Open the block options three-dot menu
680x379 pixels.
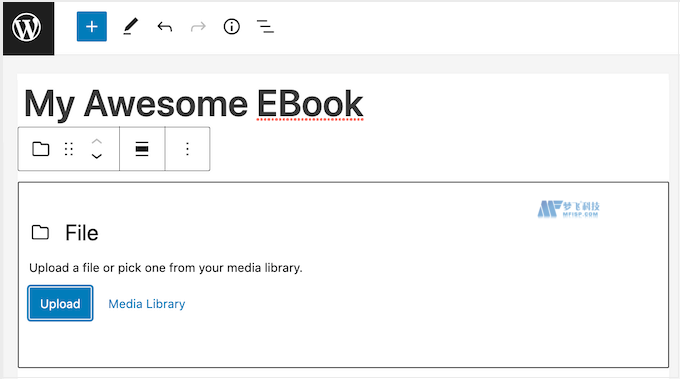coord(187,149)
